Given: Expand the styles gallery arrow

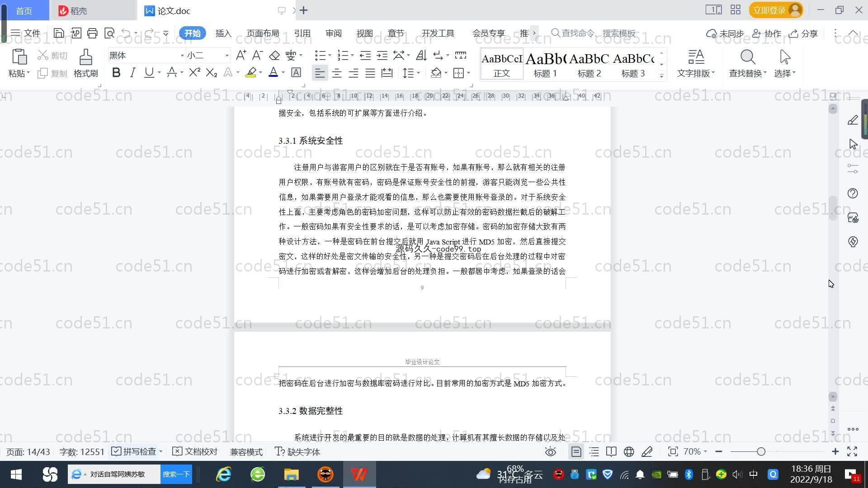Looking at the screenshot, I should (661, 75).
